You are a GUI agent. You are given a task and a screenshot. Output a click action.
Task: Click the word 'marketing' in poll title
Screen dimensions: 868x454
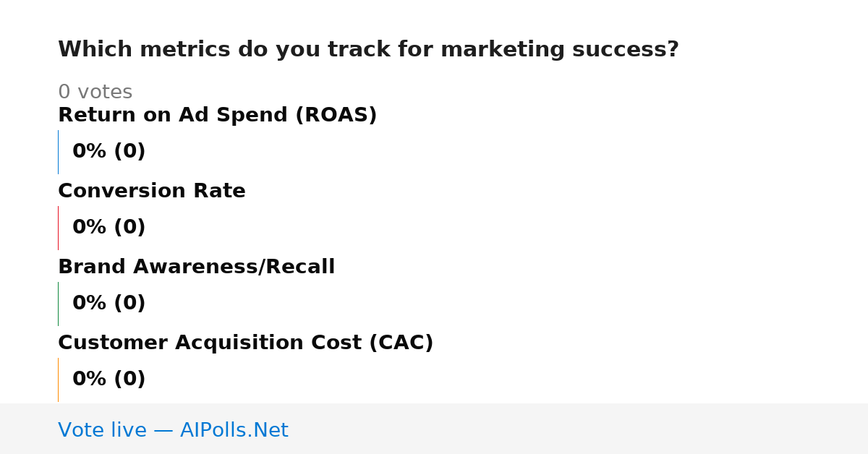point(502,50)
